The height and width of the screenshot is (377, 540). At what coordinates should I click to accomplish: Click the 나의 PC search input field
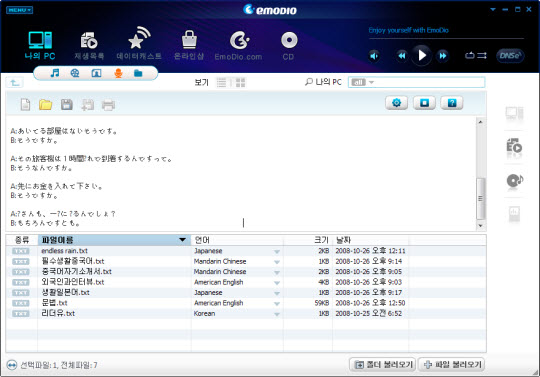coord(417,82)
